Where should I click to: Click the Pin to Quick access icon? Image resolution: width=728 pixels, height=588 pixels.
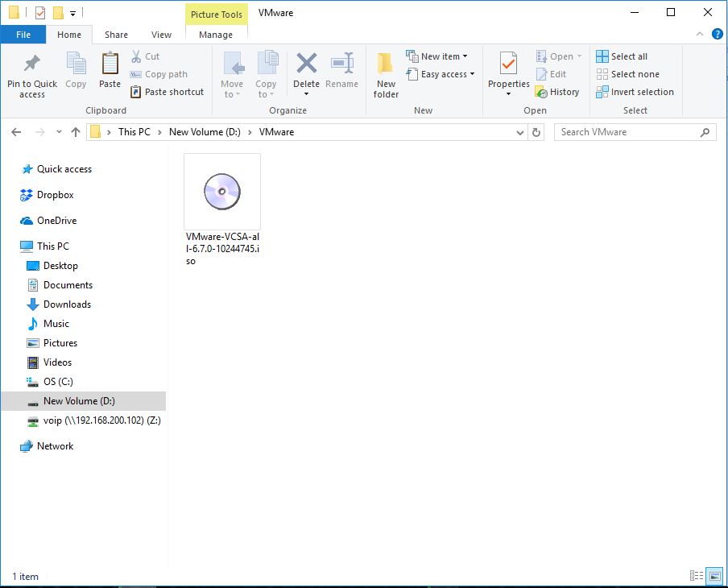[31, 64]
